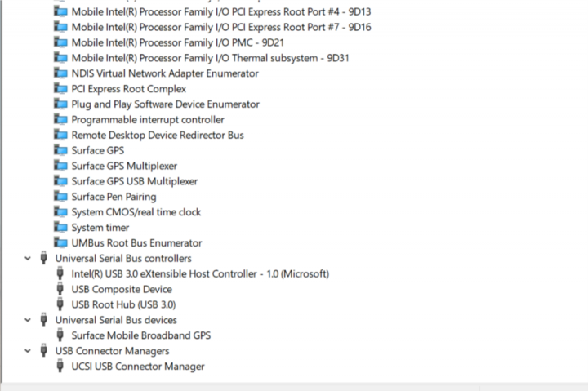The height and width of the screenshot is (391, 588).
Task: Click the NDIS Virtual Network Adapter Enumerator icon
Action: click(x=60, y=73)
